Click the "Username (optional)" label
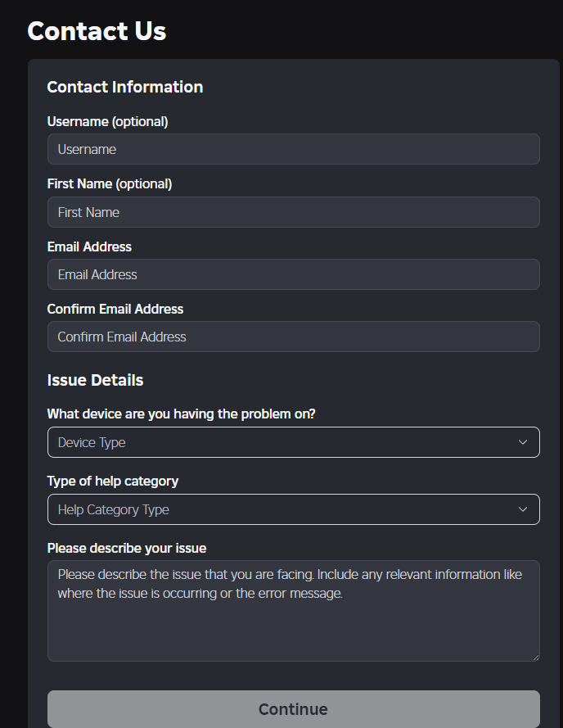This screenshot has width=563, height=728. (x=107, y=121)
